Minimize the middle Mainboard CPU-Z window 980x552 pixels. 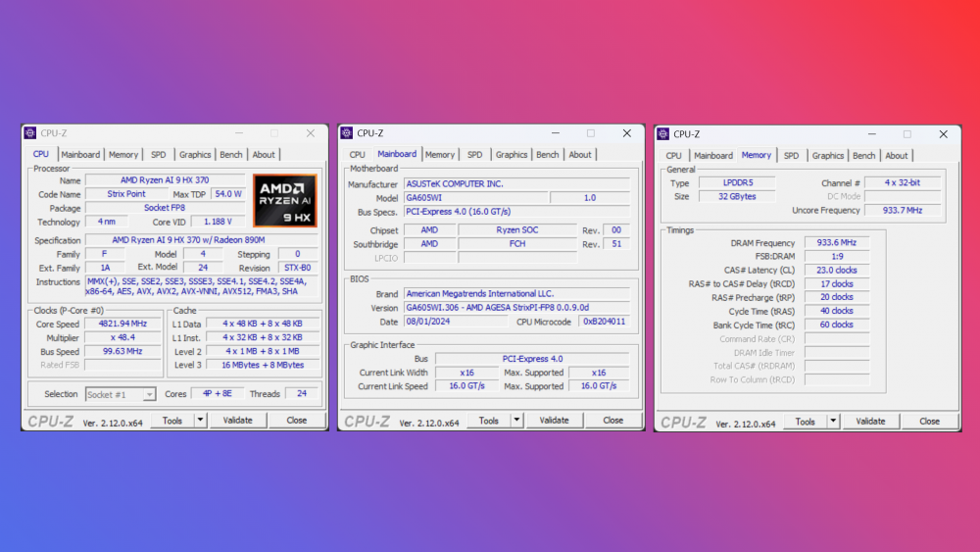tap(555, 133)
